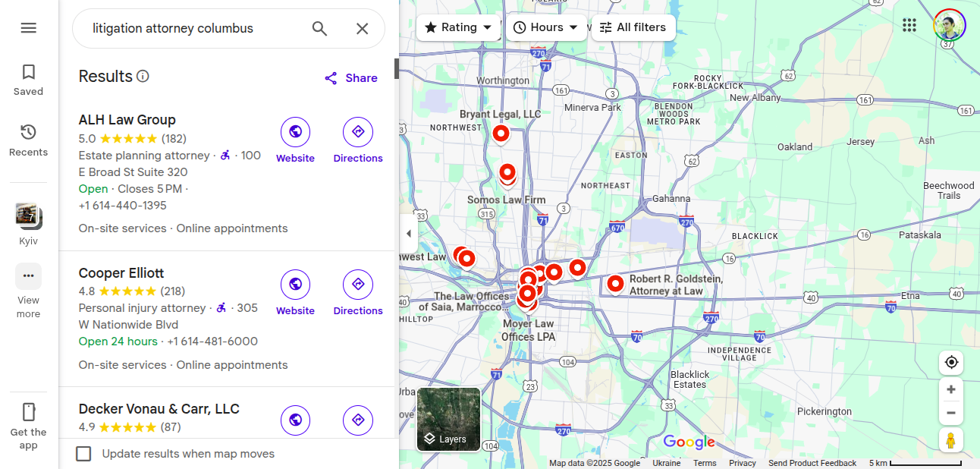Click Bryant Legal, LLC map pin
This screenshot has height=469, width=980.
[x=501, y=134]
